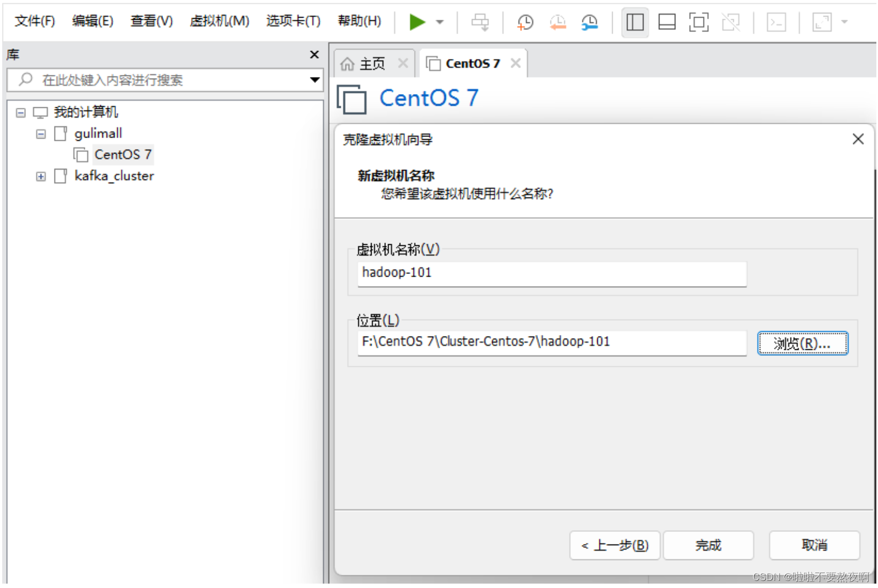878x588 pixels.
Task: Open the 选项卡(T) menu
Action: click(293, 21)
